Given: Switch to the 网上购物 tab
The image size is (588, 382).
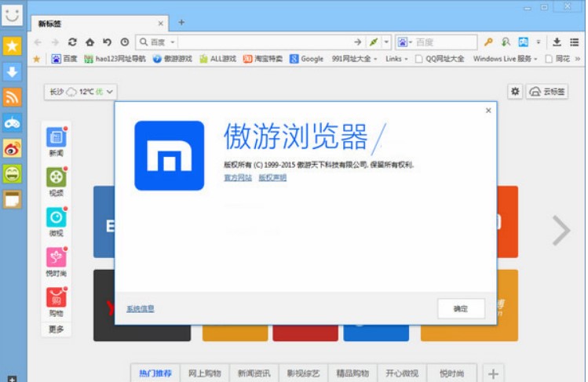Looking at the screenshot, I should click(x=202, y=373).
